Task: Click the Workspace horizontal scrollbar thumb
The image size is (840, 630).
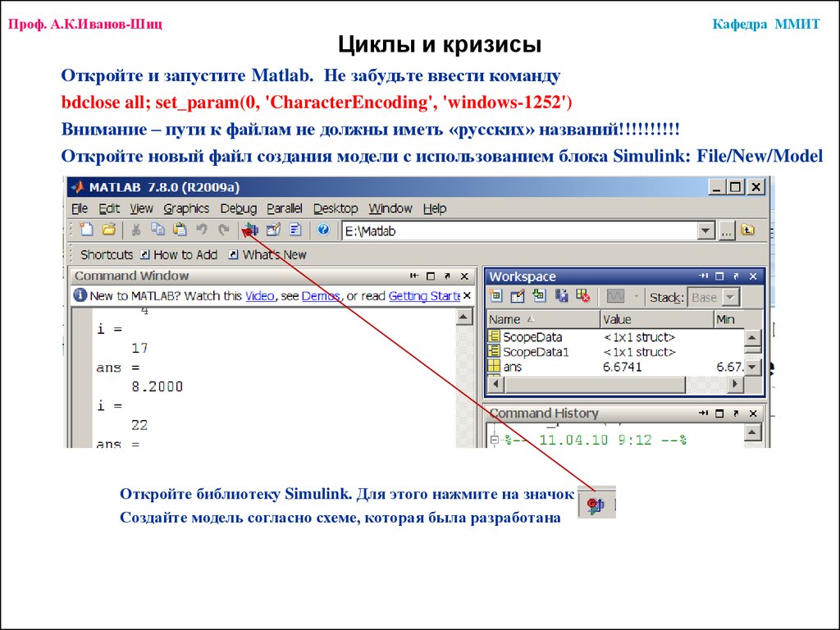Action: [x=595, y=384]
